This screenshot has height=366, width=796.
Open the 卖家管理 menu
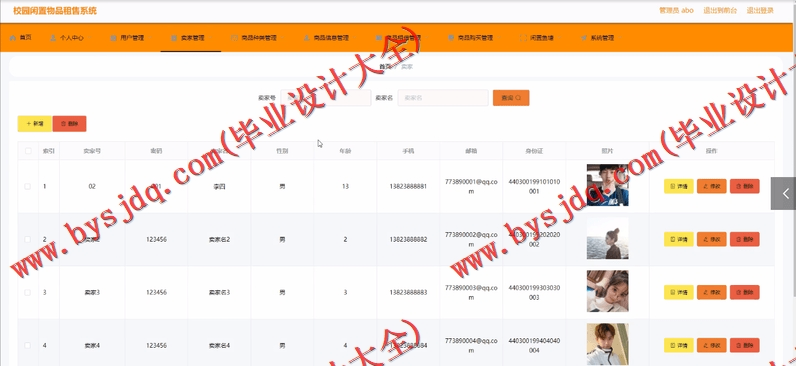pos(191,38)
